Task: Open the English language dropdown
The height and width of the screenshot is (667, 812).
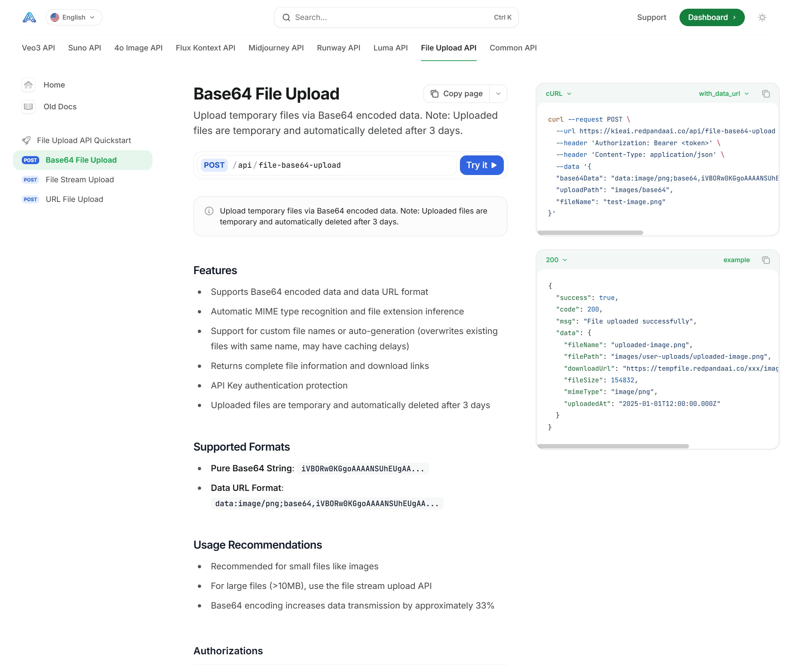Action: [x=74, y=17]
